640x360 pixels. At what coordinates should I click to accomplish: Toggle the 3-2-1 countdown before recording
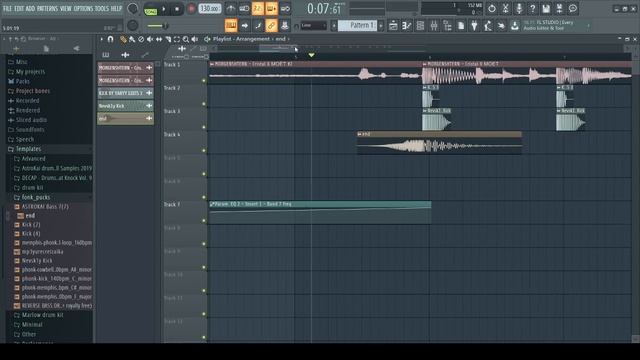coord(258,9)
